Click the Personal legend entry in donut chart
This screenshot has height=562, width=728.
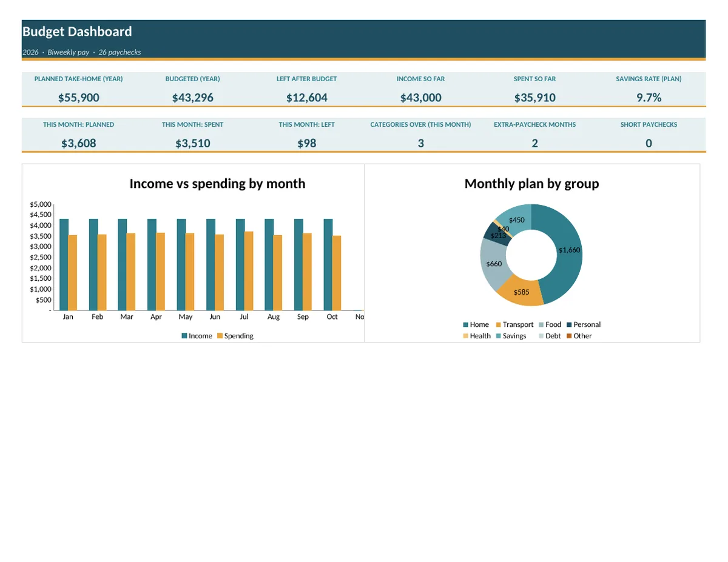click(583, 324)
